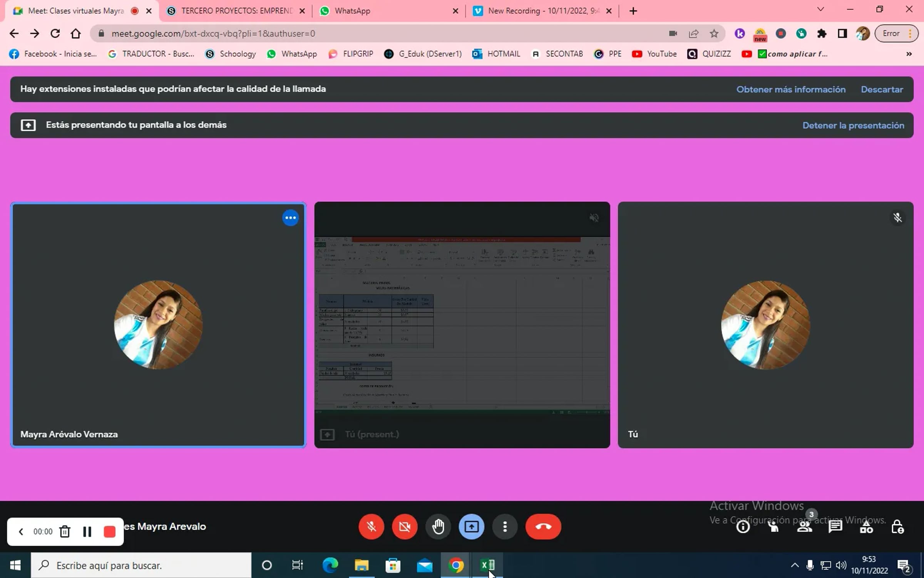924x578 pixels.
Task: View meeting details info icon
Action: 743,527
